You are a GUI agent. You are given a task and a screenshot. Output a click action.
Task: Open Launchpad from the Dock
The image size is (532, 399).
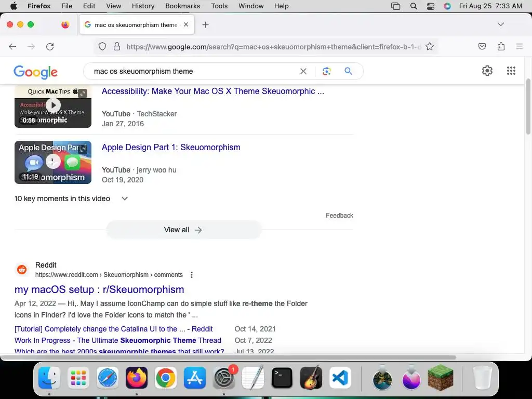pyautogui.click(x=78, y=378)
